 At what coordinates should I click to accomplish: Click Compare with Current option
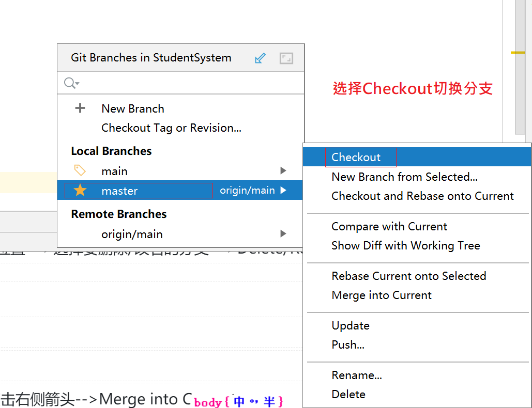click(389, 227)
